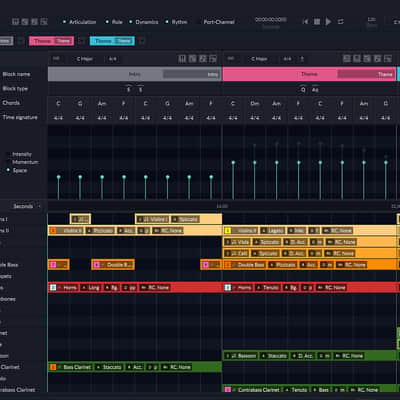Open the Seconds time unit dropdown
The width and height of the screenshot is (400, 400).
(26, 206)
